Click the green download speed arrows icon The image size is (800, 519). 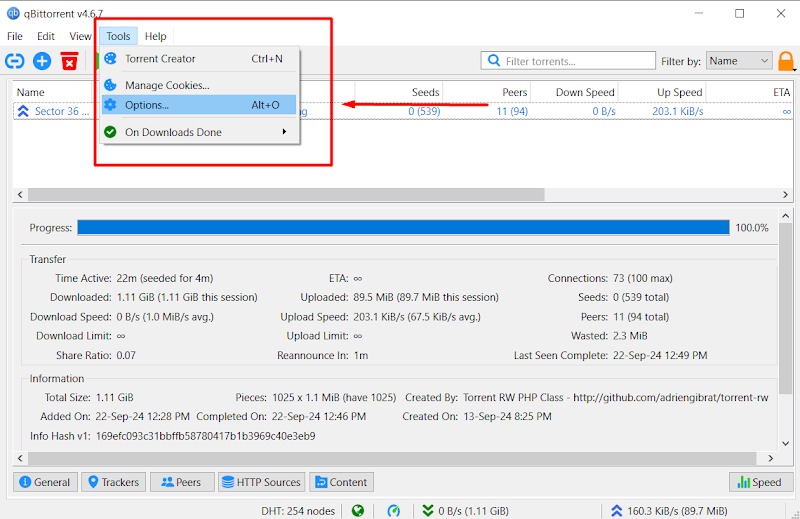pyautogui.click(x=428, y=510)
